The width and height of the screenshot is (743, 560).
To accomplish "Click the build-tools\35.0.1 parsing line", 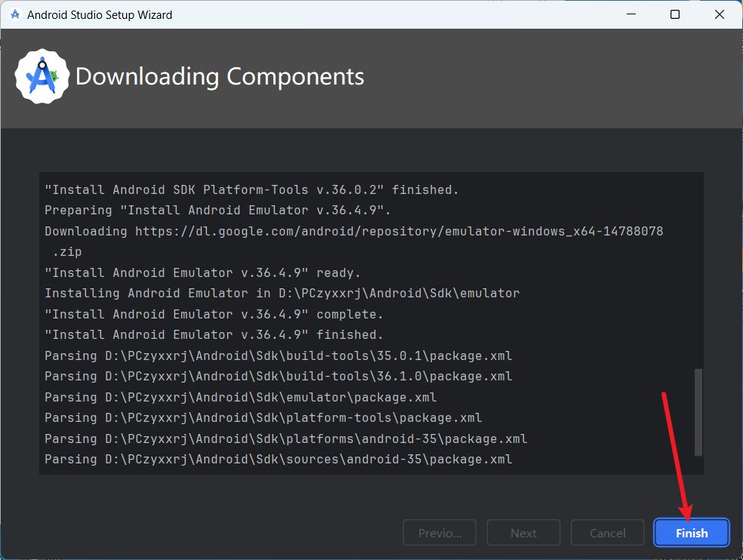I will 278,355.
